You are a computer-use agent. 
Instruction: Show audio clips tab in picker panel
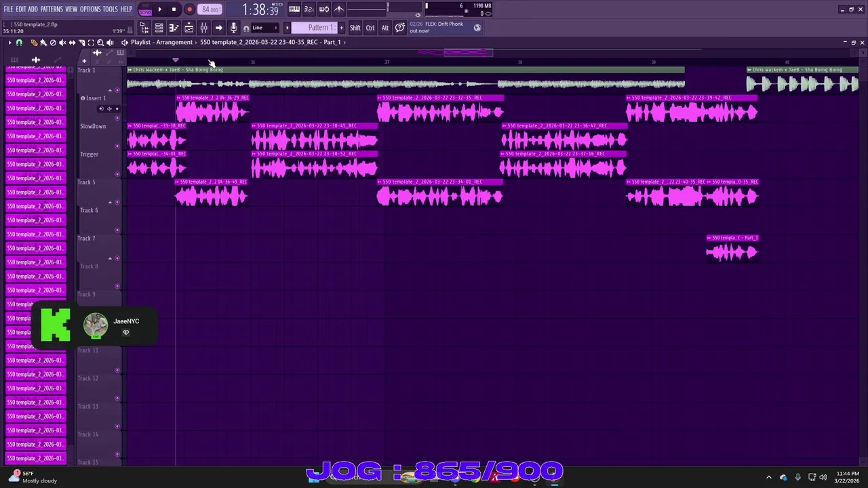click(x=36, y=60)
